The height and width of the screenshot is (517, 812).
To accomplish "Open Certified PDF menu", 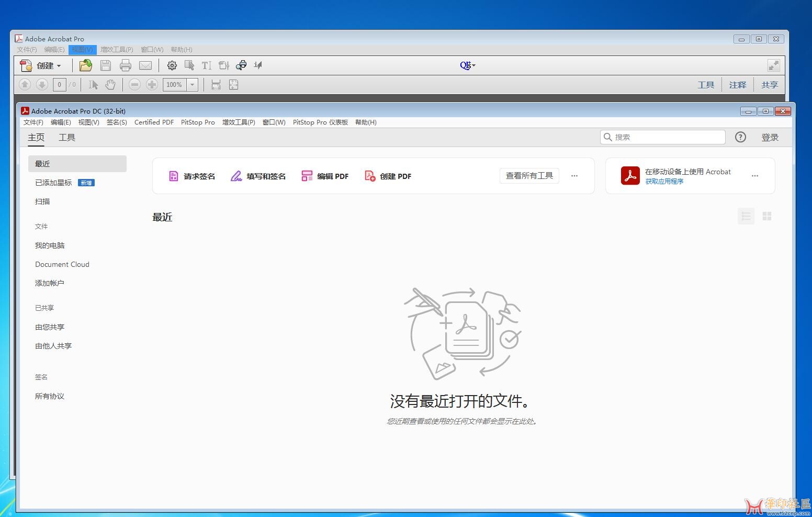I will point(154,122).
